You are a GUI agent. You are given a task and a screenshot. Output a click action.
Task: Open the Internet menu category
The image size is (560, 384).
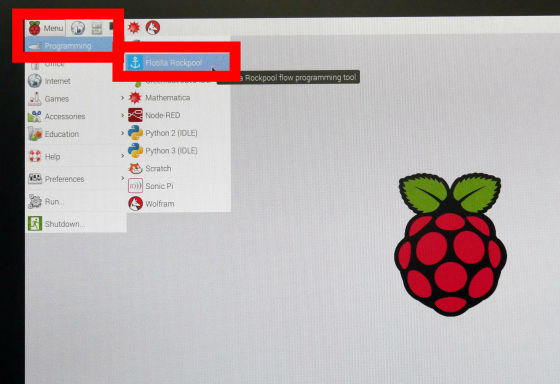tap(76, 81)
